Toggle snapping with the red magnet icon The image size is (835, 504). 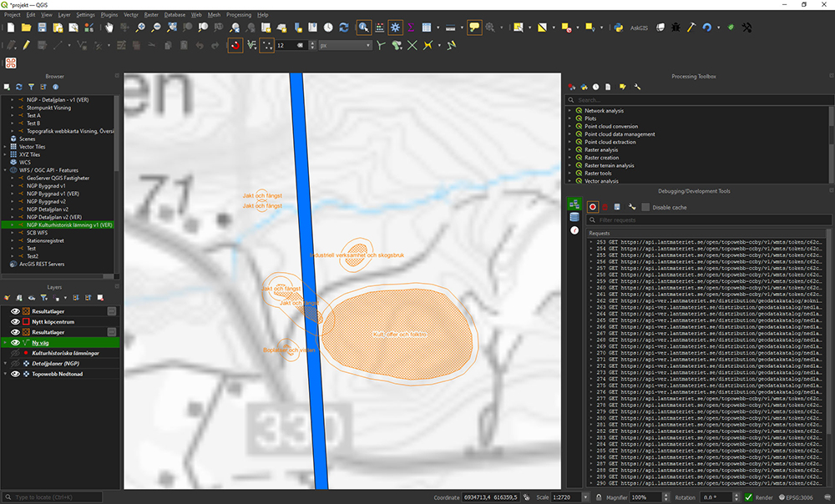(x=235, y=45)
